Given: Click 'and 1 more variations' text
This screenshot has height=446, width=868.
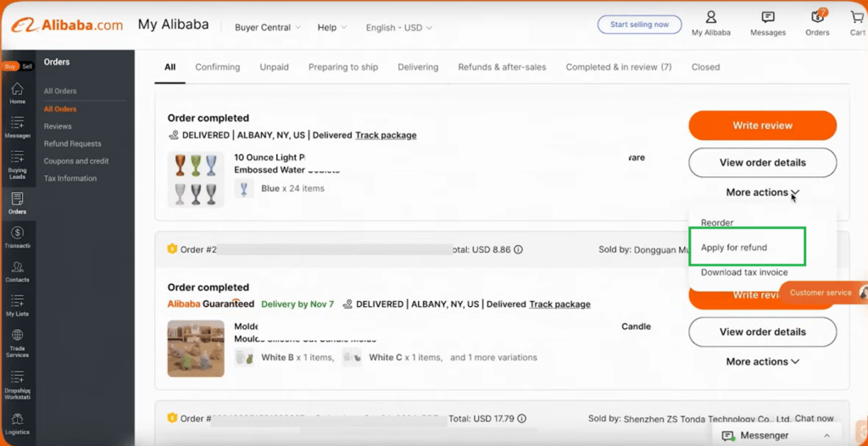Looking at the screenshot, I should point(493,357).
